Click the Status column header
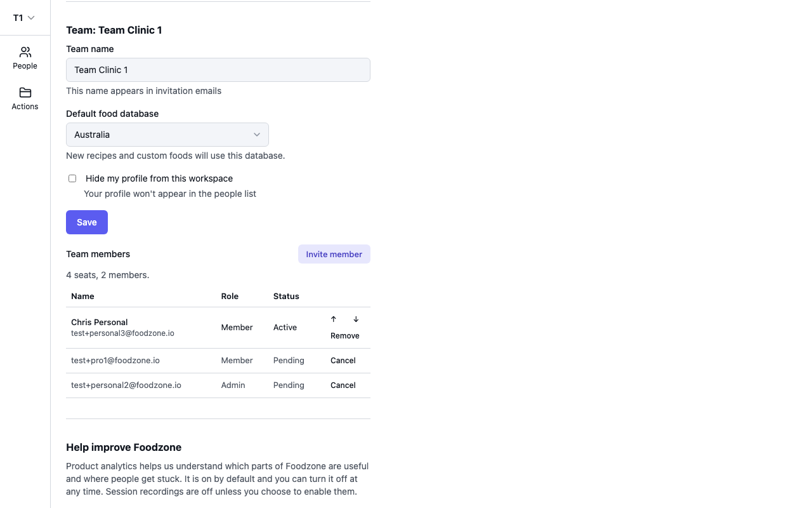The height and width of the screenshot is (508, 812). tap(286, 297)
